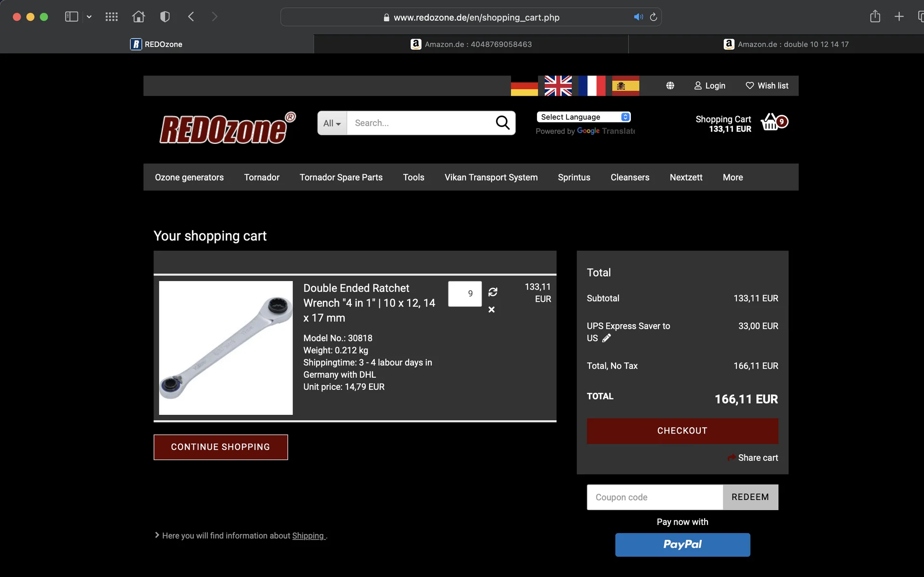Click the quantity field showing 9
Viewport: 924px width, 577px height.
click(465, 294)
